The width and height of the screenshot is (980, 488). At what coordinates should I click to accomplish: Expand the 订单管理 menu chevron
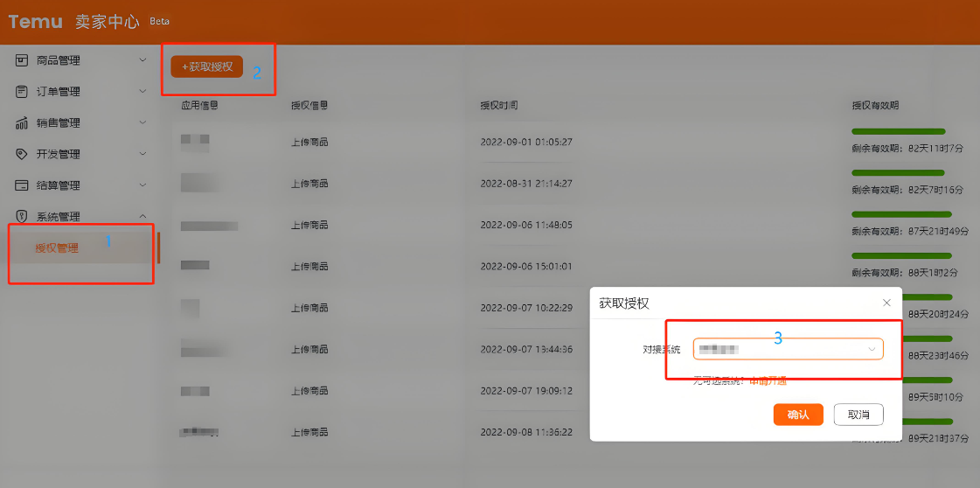(x=143, y=92)
